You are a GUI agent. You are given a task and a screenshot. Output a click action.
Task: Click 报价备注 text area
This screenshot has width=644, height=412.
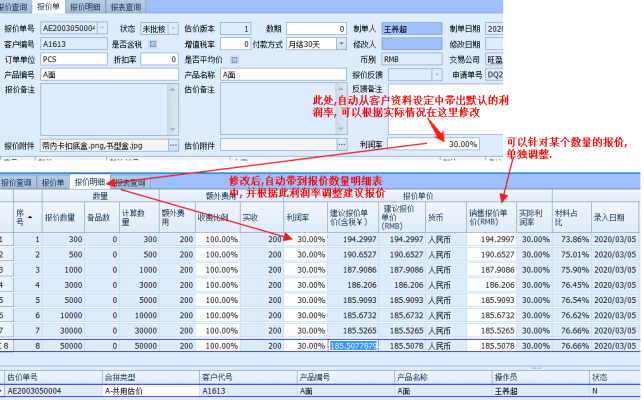coord(105,109)
